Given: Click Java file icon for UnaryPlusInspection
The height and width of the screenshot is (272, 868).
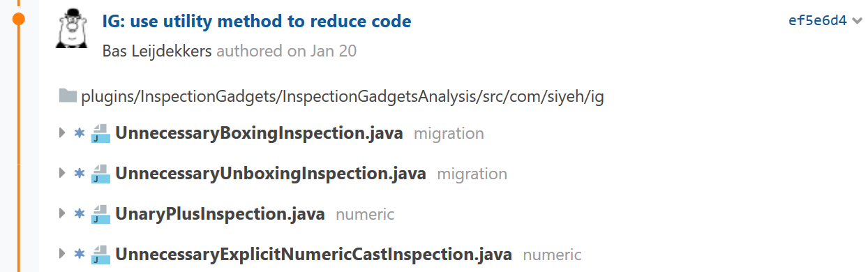Looking at the screenshot, I should click(100, 214).
